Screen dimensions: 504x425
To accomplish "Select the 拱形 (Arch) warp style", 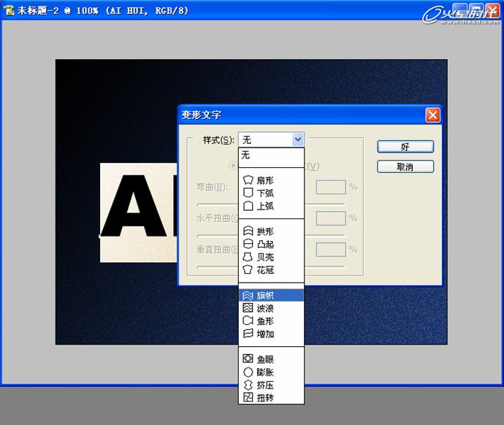I will click(x=264, y=231).
